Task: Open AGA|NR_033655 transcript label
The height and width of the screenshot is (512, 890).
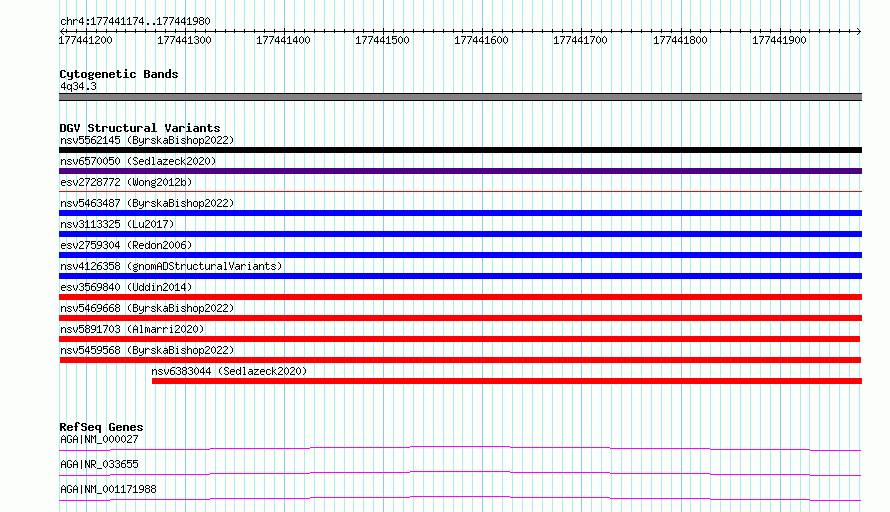Action: pos(99,464)
